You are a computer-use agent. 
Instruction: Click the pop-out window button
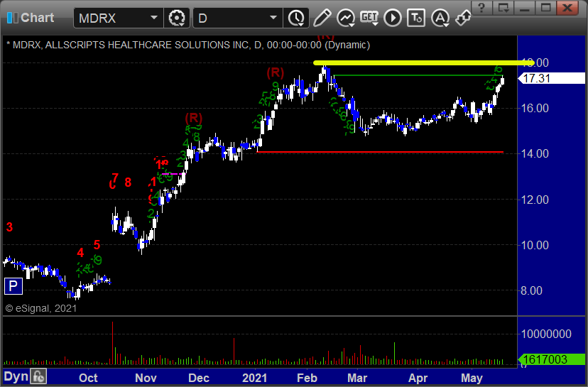tap(503, 8)
